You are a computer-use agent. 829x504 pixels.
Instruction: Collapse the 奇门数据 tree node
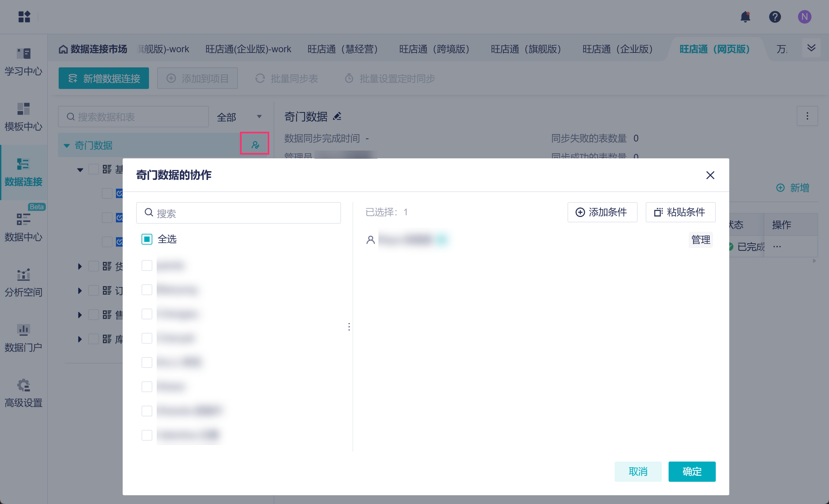coord(67,146)
